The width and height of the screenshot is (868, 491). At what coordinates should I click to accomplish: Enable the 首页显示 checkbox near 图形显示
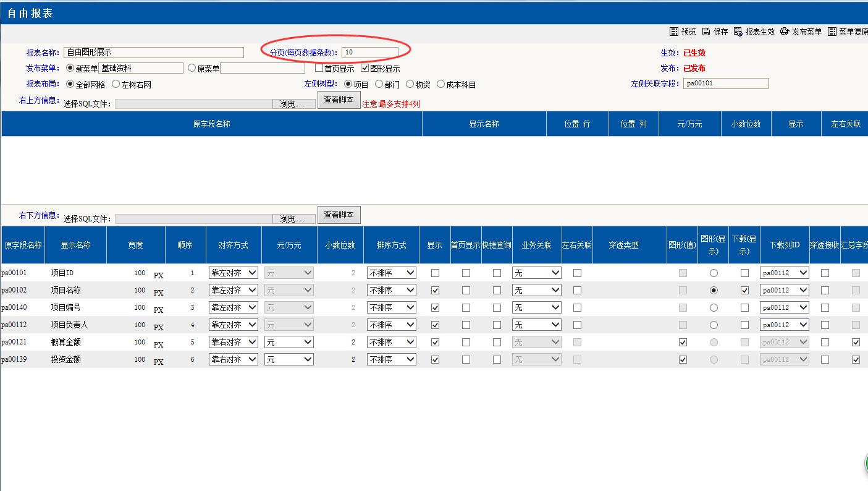[x=319, y=69]
